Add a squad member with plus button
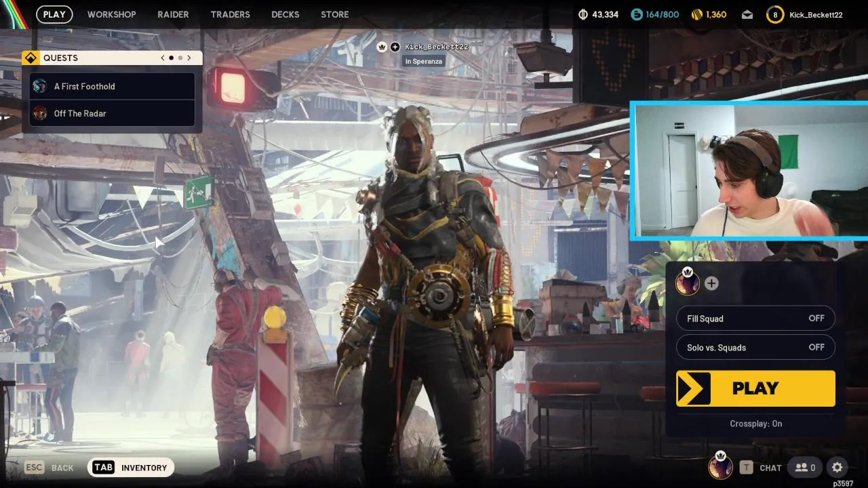Screen dimensions: 868x488 [x=711, y=283]
